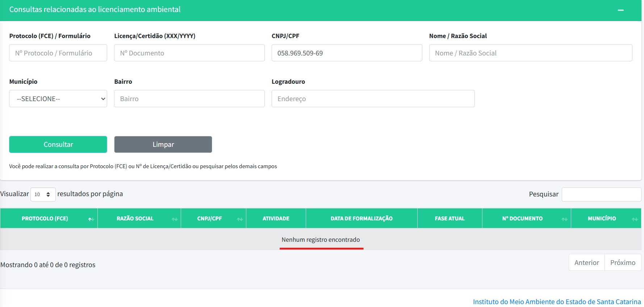Focus the Nome / Razão Social field
Viewport: 644px width, 307px height.
point(530,53)
